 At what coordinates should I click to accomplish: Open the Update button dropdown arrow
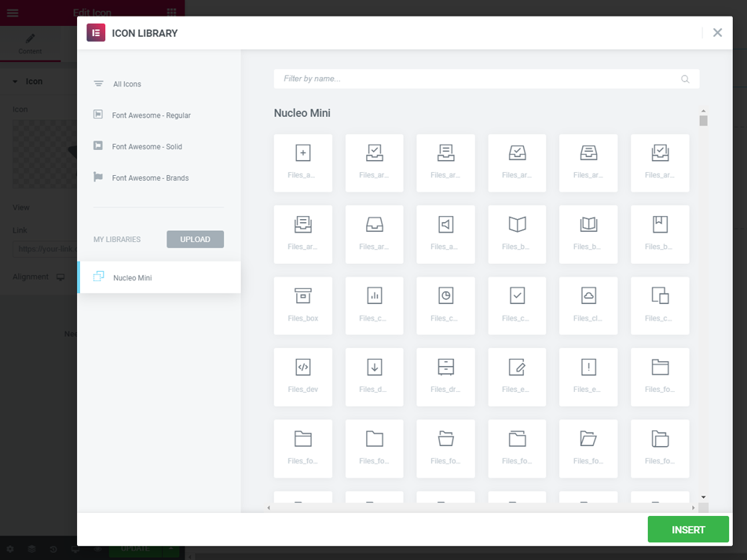click(171, 549)
